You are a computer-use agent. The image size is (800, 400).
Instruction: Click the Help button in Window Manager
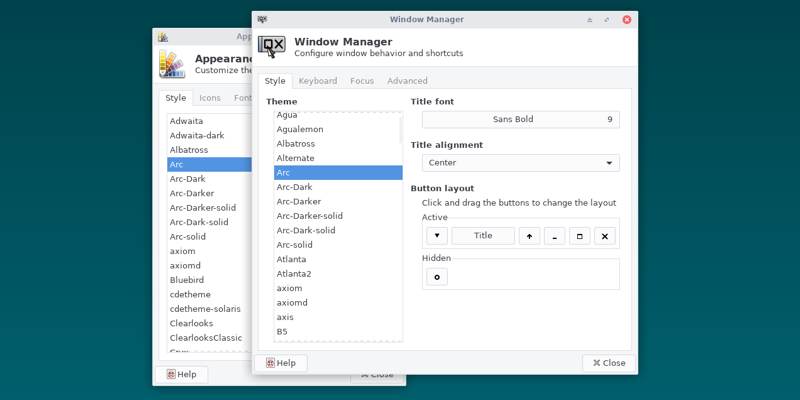pos(281,363)
